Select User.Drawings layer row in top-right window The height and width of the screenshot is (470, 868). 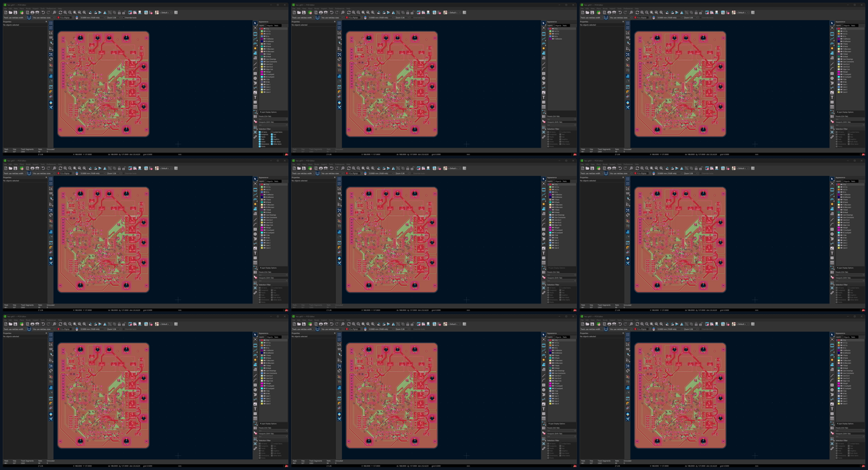click(850, 59)
